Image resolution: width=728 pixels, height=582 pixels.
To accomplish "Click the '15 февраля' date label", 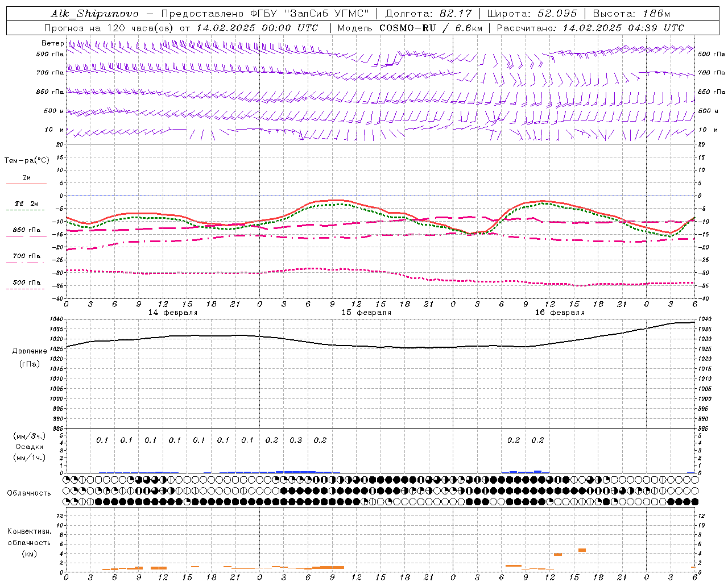I will click(x=366, y=313).
